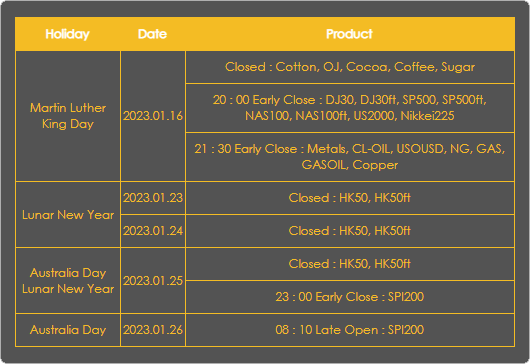The image size is (530, 364).
Task: Select the Martin Luther King Day cell
Action: click(x=68, y=116)
